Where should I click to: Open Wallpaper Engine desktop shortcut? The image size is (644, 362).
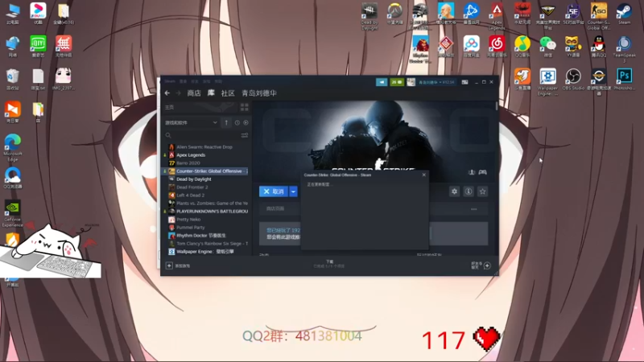coord(547,81)
